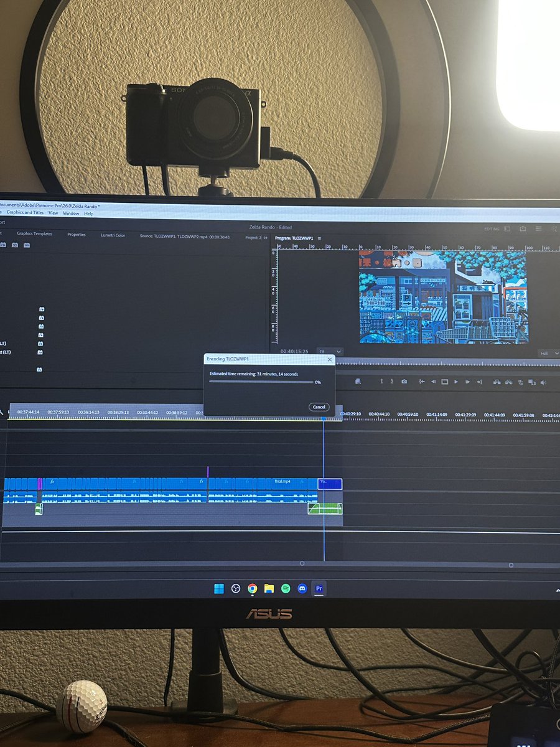Click the Go to Out point icon
Image resolution: width=560 pixels, height=747 pixels.
[479, 382]
